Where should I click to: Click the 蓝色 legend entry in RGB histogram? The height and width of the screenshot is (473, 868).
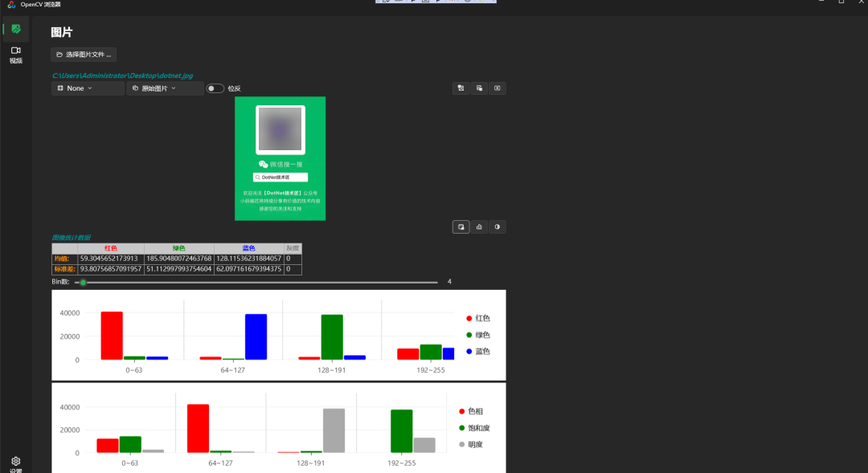(x=477, y=351)
